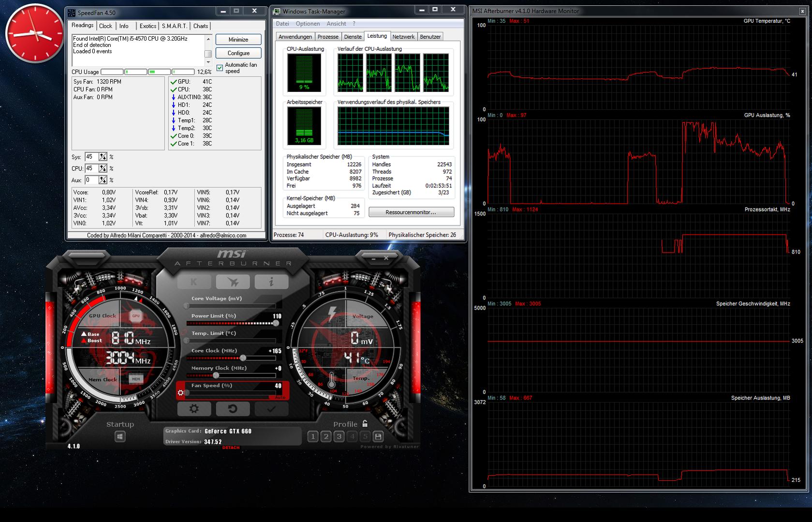Switch to the Clock tab in SpeedFan
Viewport: 812px width, 522px height.
[105, 26]
